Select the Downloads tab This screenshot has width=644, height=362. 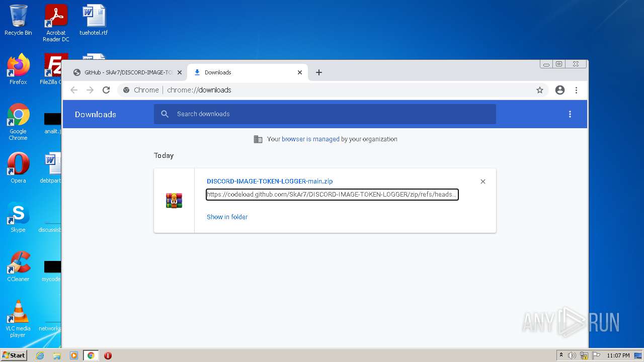click(248, 72)
